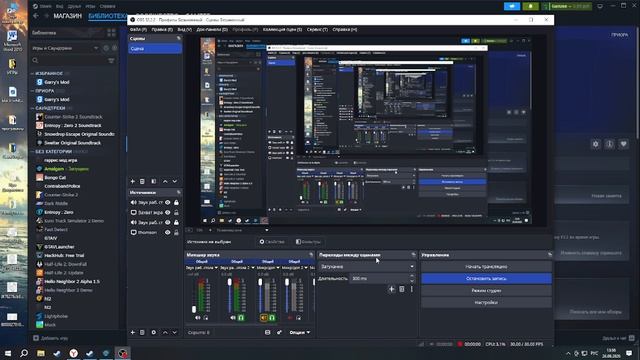This screenshot has width=640, height=360.
Task: Open source properties gear in the Sources toolbar
Action: 154,332
